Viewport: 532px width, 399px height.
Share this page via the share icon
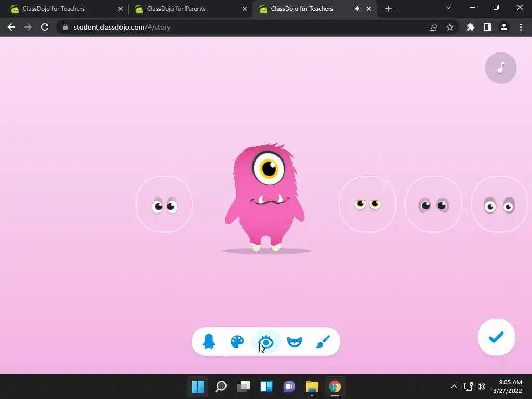(x=433, y=27)
